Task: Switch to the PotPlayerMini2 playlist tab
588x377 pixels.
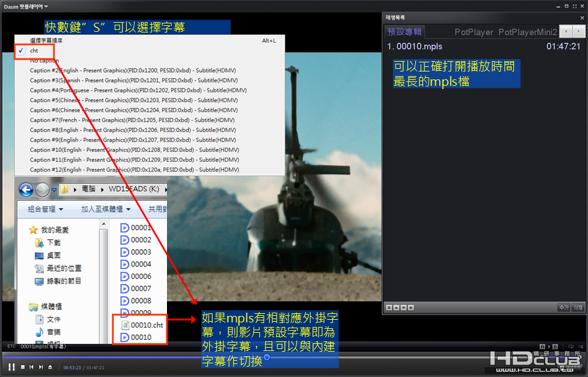Action: click(x=528, y=32)
